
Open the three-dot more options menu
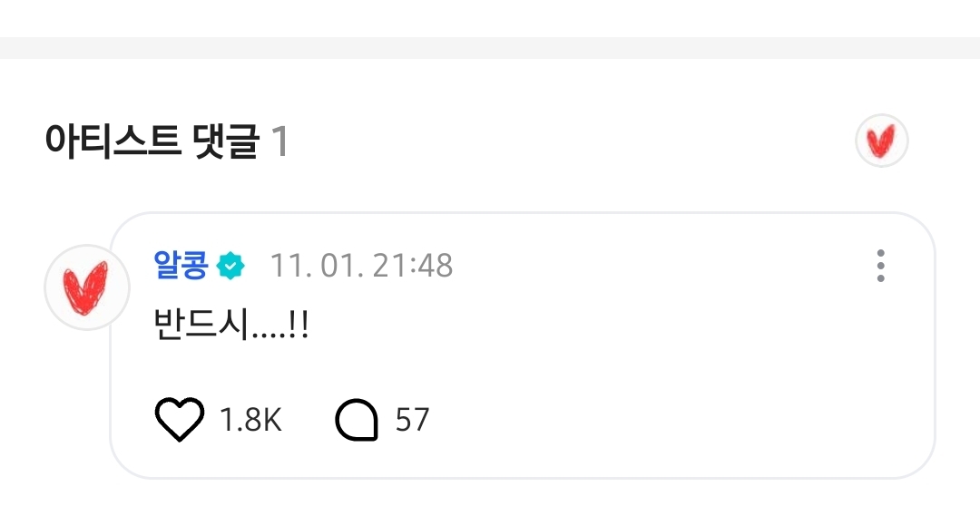click(x=880, y=266)
